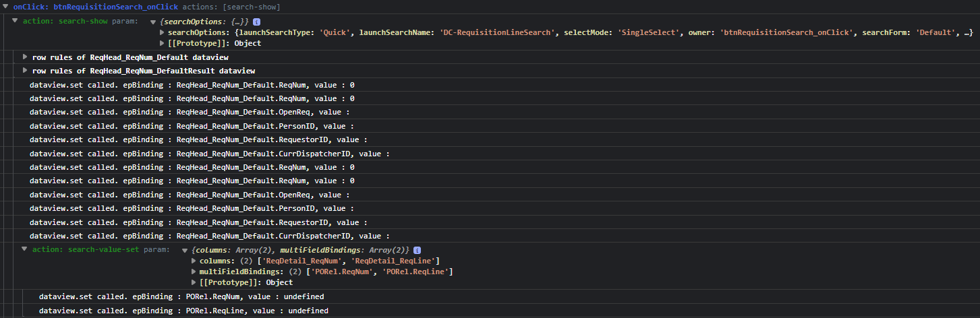
Task: Collapse the action: search-value-set group
Action: tap(25, 249)
